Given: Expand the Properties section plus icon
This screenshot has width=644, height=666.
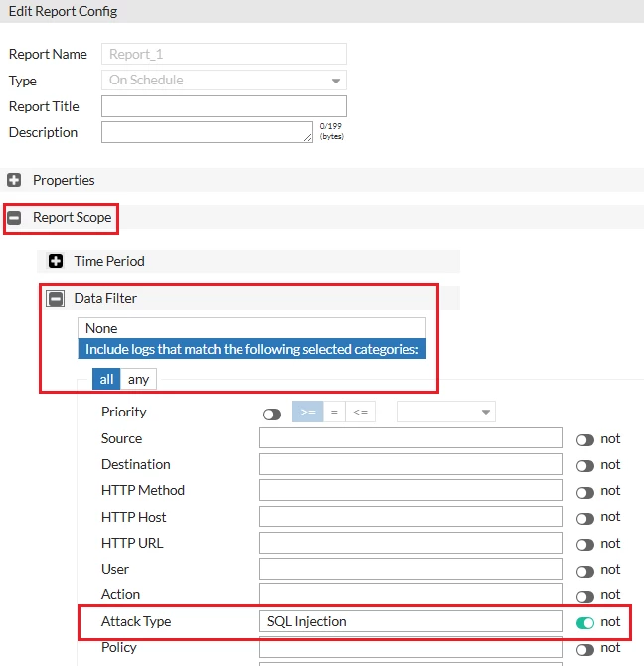Looking at the screenshot, I should (14, 180).
